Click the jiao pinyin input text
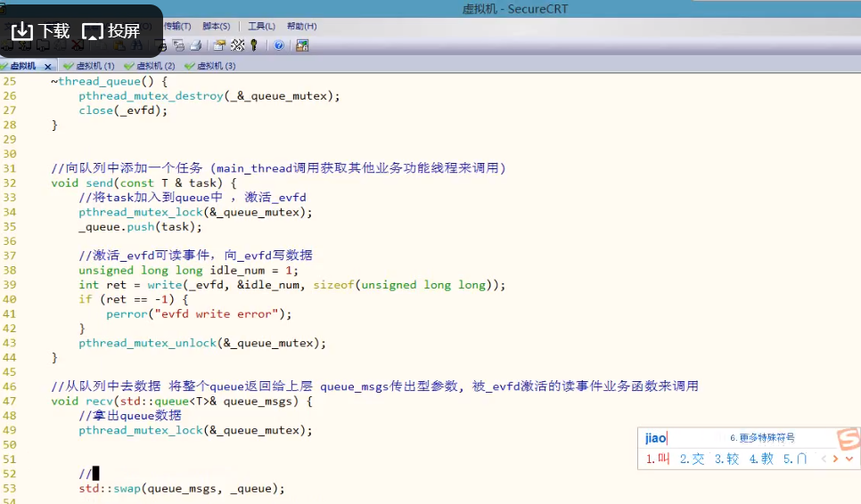 click(656, 437)
